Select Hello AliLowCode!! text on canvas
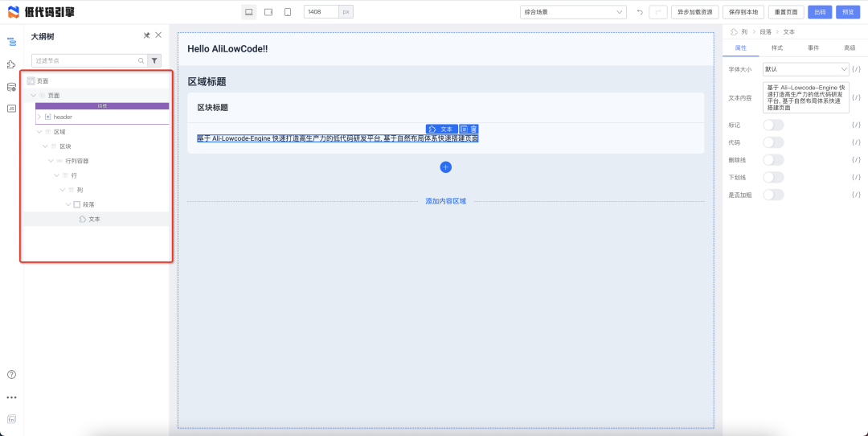The image size is (868, 436). click(227, 49)
